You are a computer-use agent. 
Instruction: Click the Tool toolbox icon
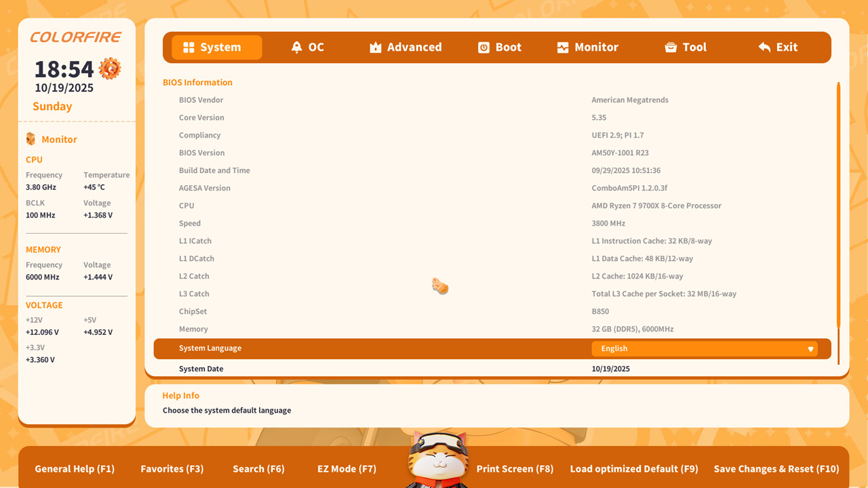pyautogui.click(x=671, y=47)
